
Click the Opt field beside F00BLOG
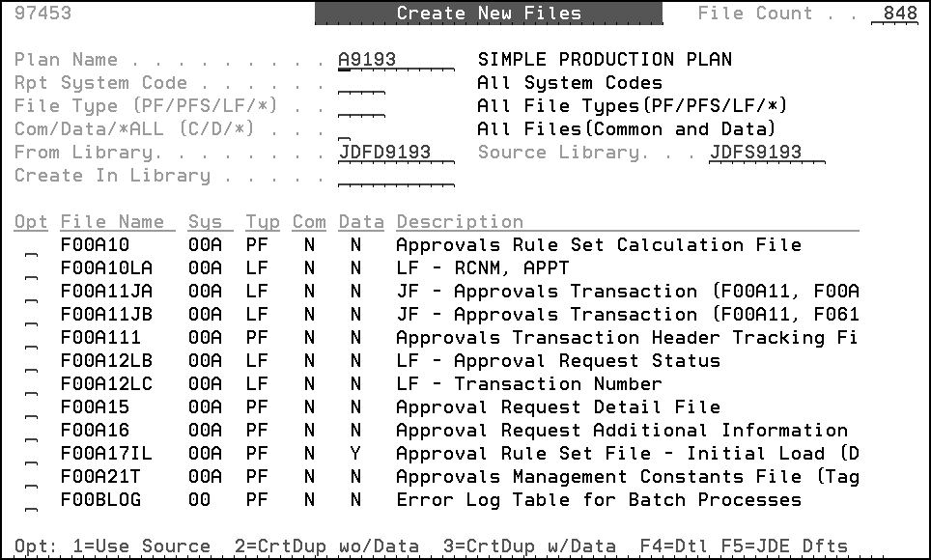[31, 503]
